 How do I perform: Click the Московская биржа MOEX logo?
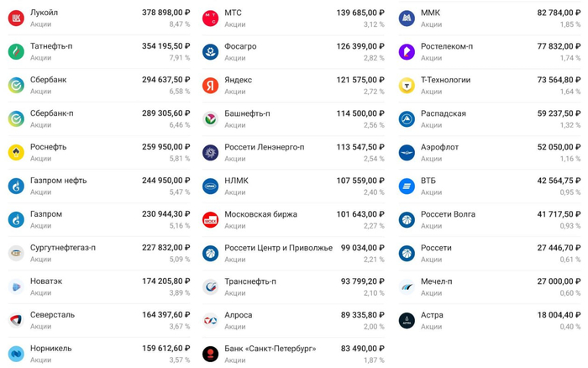(x=210, y=220)
